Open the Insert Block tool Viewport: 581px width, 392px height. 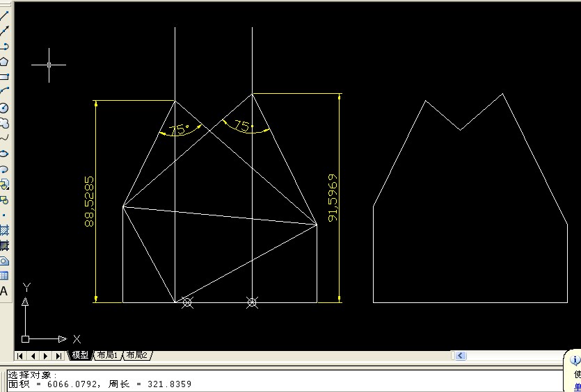pos(4,184)
